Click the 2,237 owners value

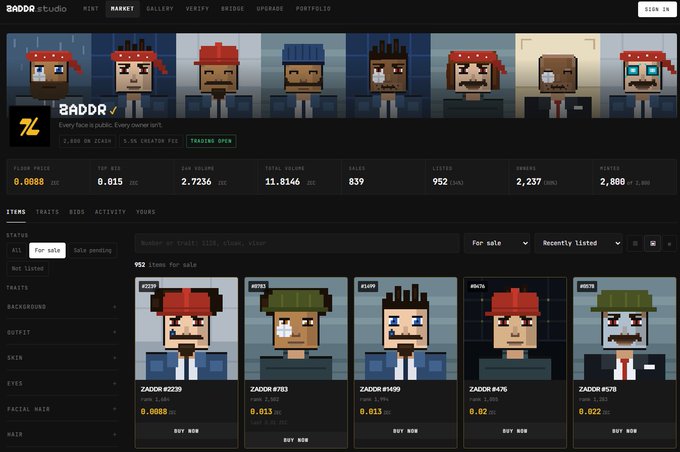(x=529, y=182)
